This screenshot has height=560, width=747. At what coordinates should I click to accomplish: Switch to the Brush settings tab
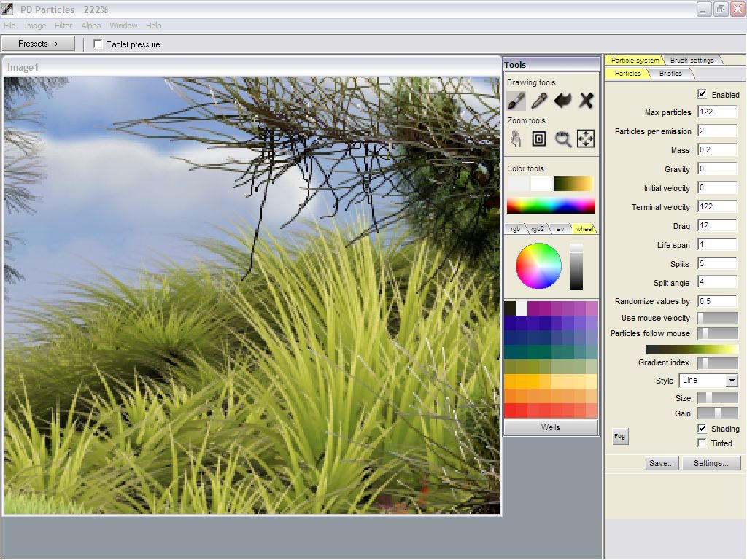point(692,61)
